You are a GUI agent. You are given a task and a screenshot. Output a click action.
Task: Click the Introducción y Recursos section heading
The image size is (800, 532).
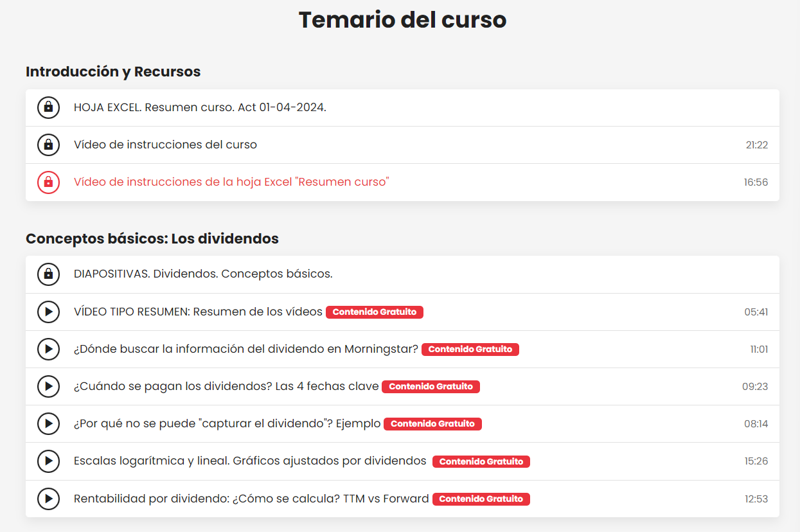pyautogui.click(x=113, y=72)
